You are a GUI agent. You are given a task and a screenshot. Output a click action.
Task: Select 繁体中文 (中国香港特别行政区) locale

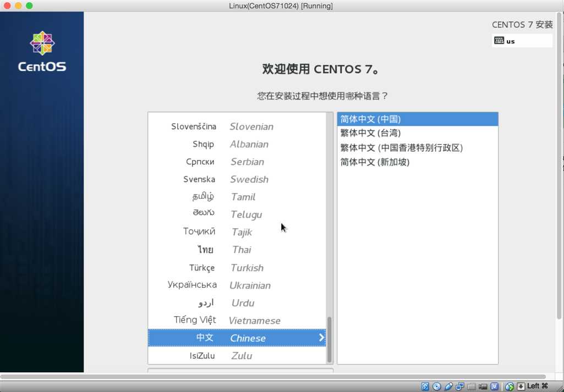coord(418,147)
